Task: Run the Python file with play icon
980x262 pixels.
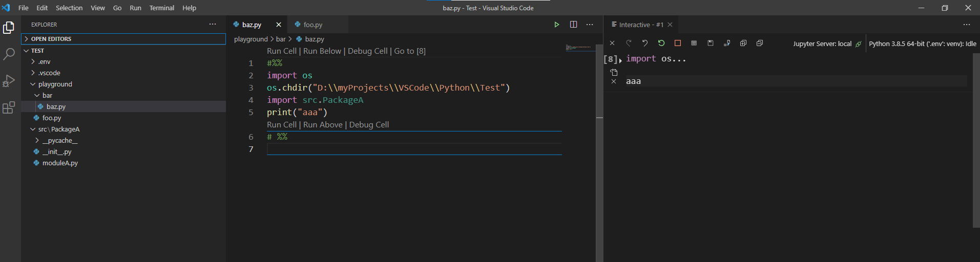Action: pyautogui.click(x=557, y=25)
